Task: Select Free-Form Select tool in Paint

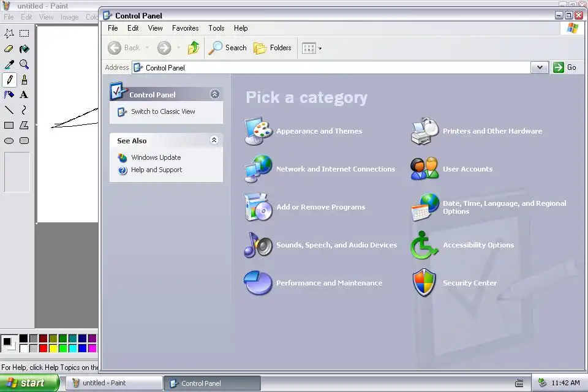Action: (x=9, y=34)
